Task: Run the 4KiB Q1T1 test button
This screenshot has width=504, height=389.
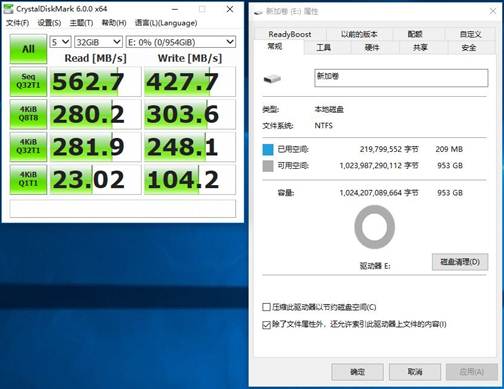Action: (28, 179)
